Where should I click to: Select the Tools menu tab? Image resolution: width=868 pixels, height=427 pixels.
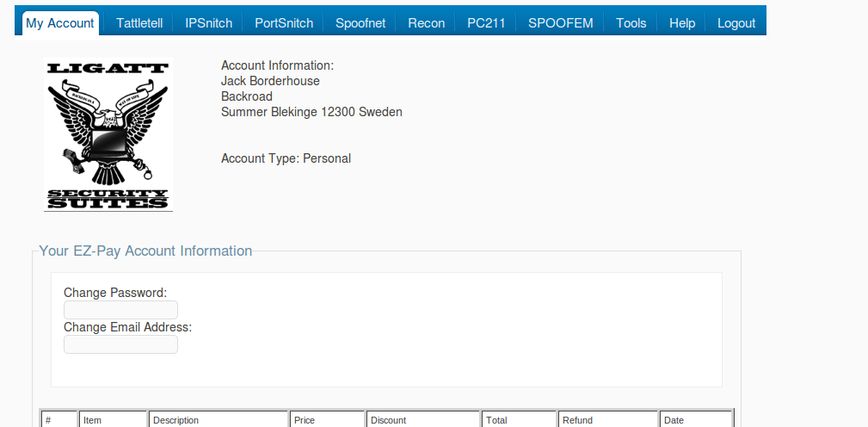tap(631, 23)
